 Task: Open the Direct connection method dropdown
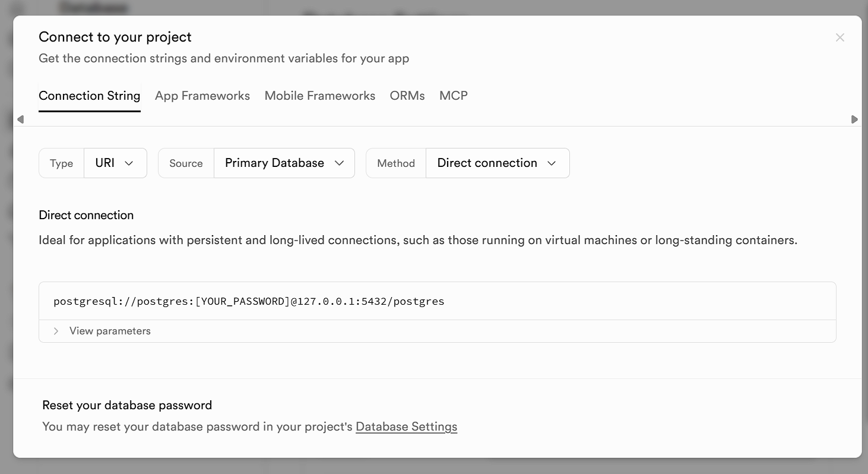pyautogui.click(x=497, y=163)
